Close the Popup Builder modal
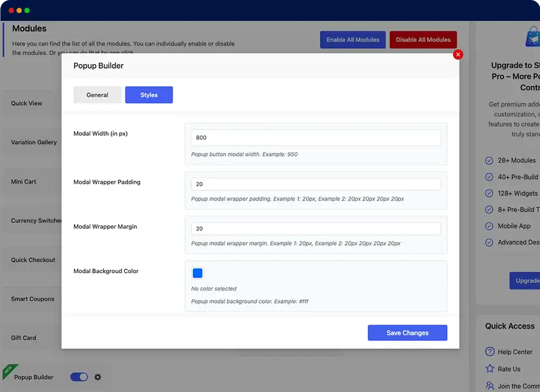 tap(458, 54)
